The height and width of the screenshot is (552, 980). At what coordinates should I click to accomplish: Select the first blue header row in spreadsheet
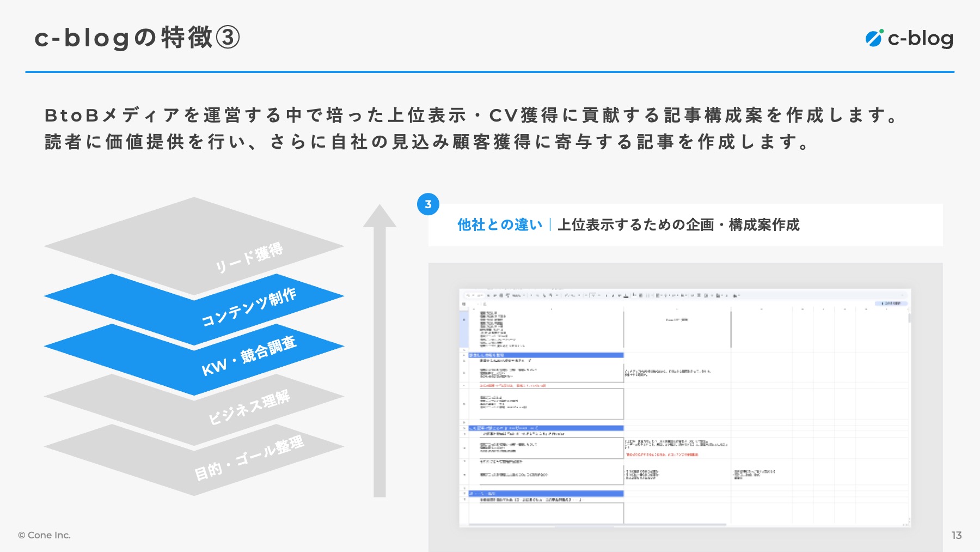click(x=546, y=355)
